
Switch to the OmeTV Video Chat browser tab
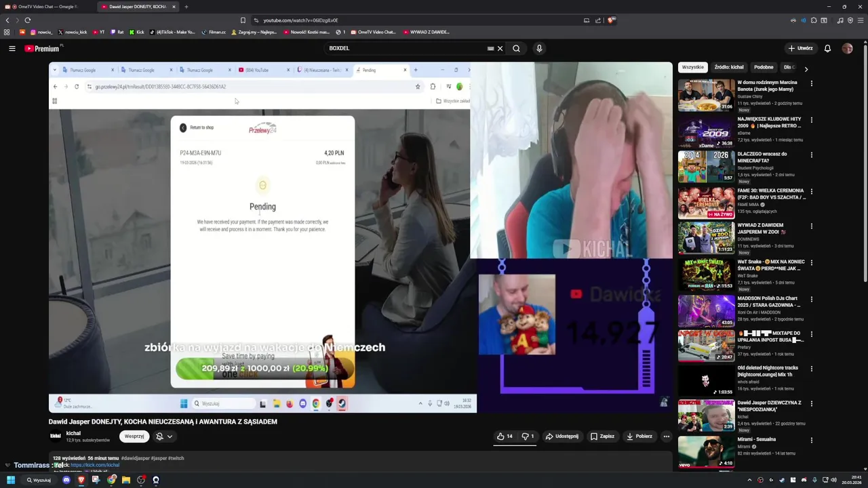[x=46, y=7]
